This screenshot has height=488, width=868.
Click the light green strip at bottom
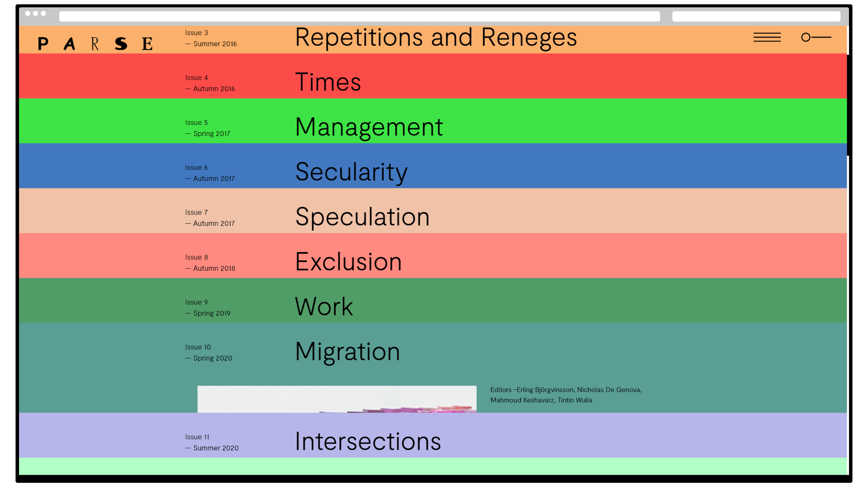pos(432,466)
